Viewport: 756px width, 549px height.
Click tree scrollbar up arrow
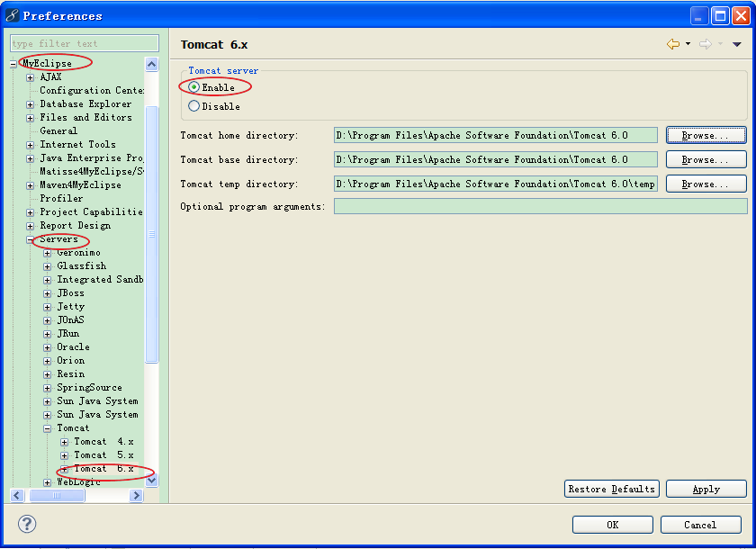coord(151,64)
